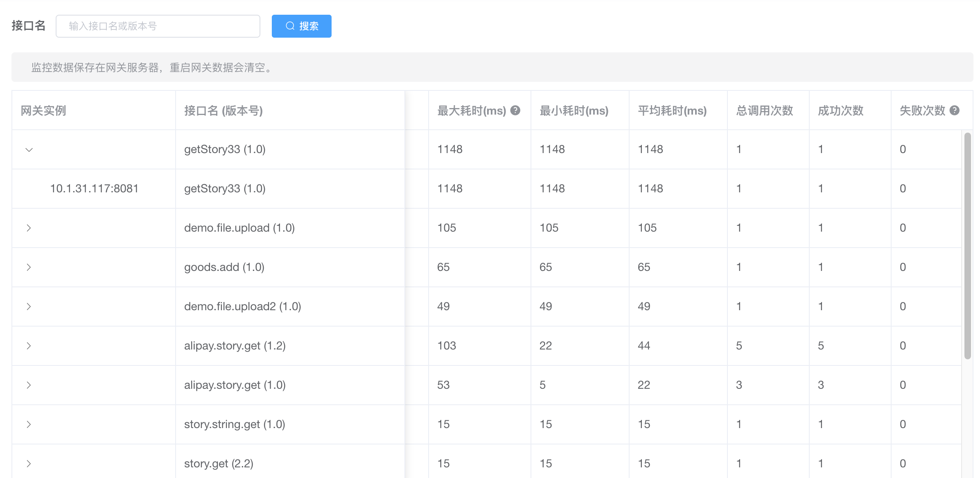Click the magnifier icon in search button
980x478 pixels.
coord(290,26)
